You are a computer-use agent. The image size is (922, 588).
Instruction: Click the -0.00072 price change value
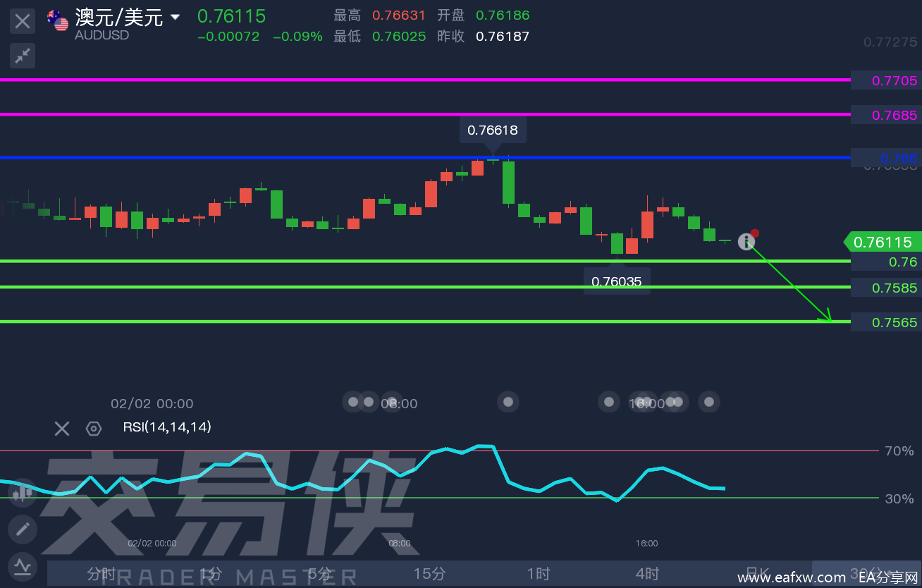click(228, 37)
